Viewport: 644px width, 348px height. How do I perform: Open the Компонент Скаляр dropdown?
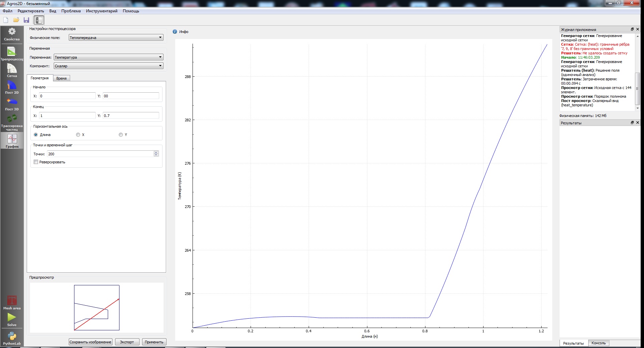pos(108,66)
